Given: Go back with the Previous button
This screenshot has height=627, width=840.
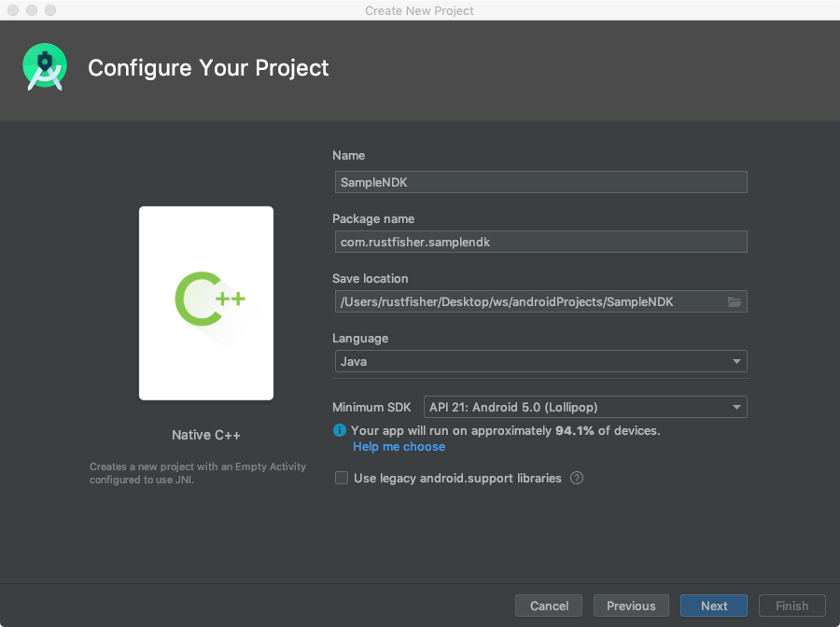Looking at the screenshot, I should pos(631,606).
